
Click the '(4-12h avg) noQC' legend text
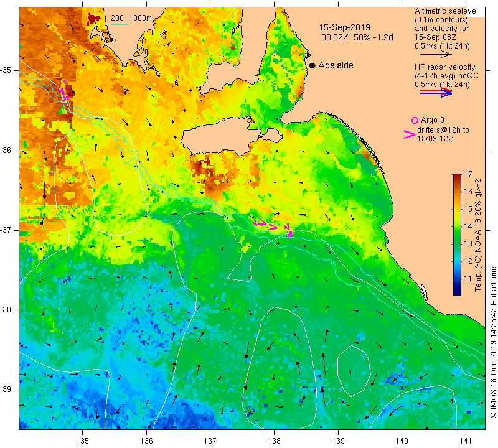click(x=446, y=76)
